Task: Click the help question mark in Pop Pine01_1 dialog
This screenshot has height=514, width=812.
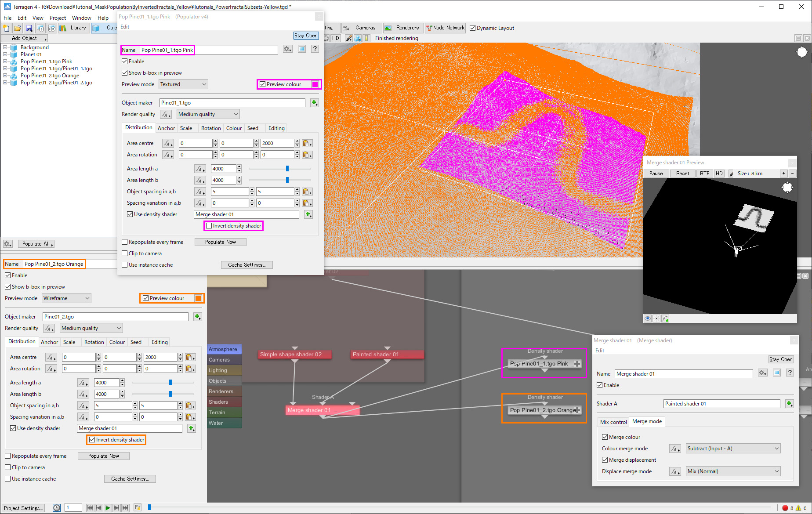Action: coord(315,49)
